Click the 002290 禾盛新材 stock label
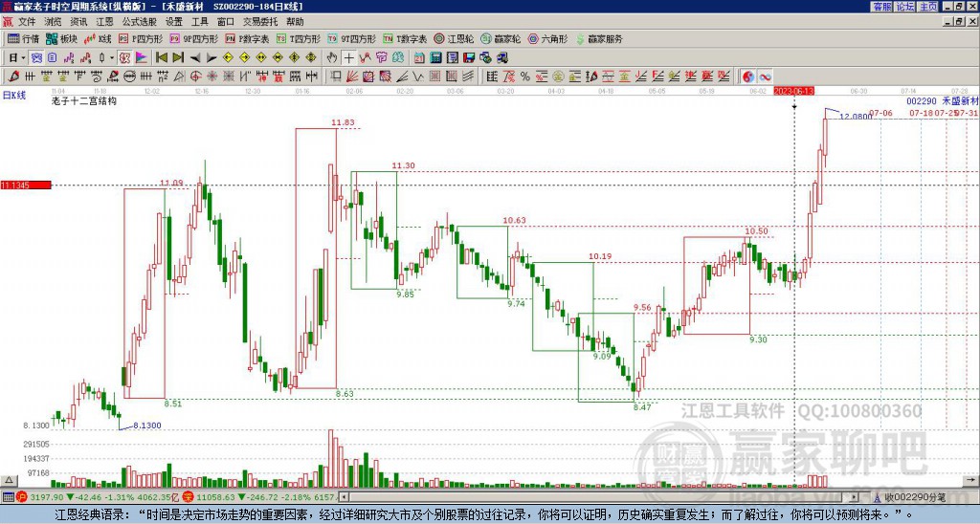Screen dimensions: 980x524 tap(943, 100)
